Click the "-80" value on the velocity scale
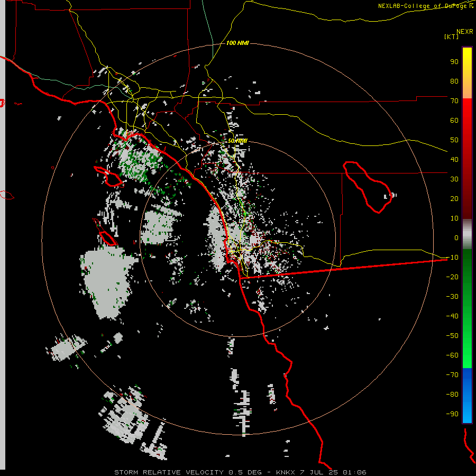476x476 pixels. (452, 395)
